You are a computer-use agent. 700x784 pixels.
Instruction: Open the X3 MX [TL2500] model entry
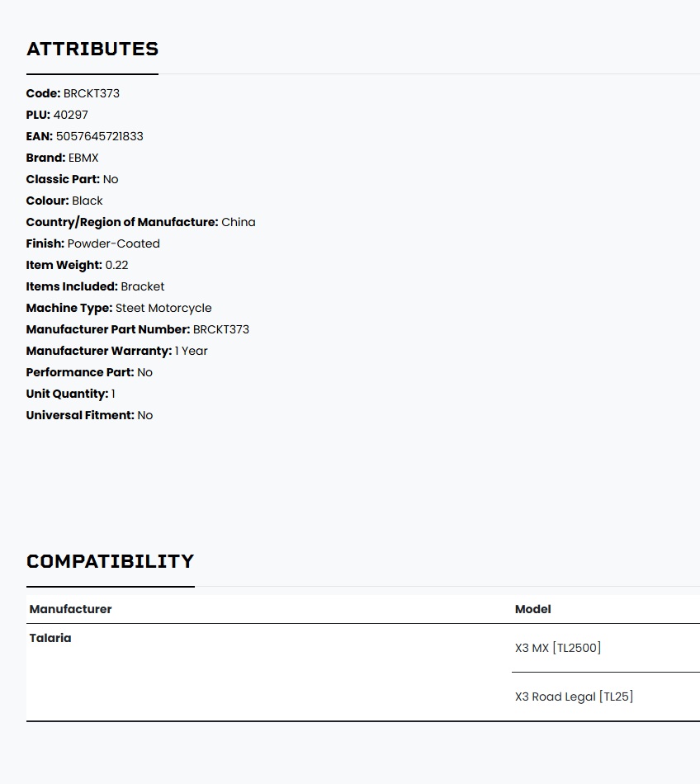[558, 648]
